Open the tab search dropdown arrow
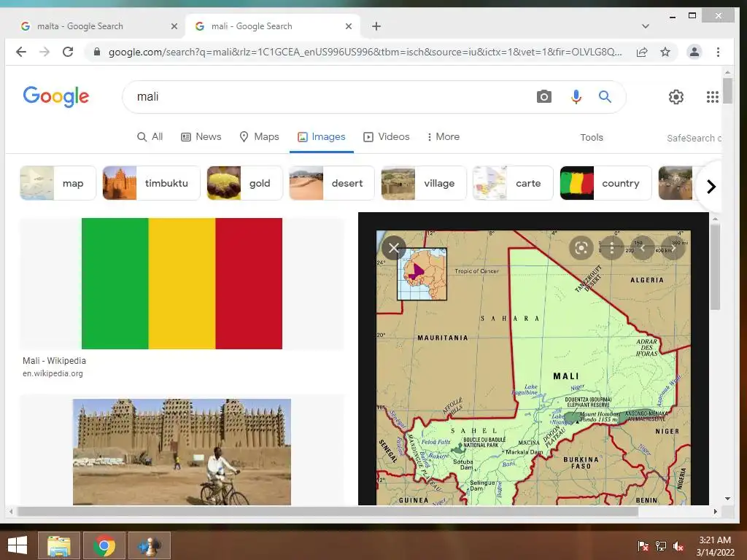 pyautogui.click(x=646, y=26)
